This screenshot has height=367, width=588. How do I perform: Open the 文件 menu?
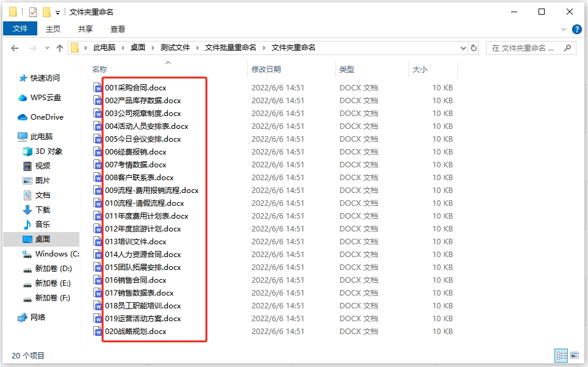[x=20, y=29]
